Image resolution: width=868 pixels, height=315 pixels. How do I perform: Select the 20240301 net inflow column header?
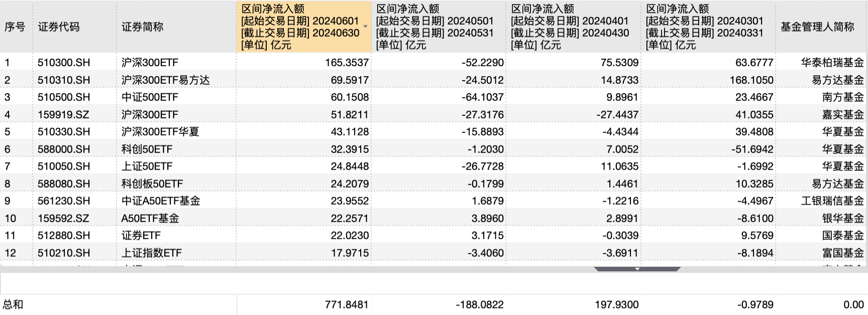[x=708, y=27]
